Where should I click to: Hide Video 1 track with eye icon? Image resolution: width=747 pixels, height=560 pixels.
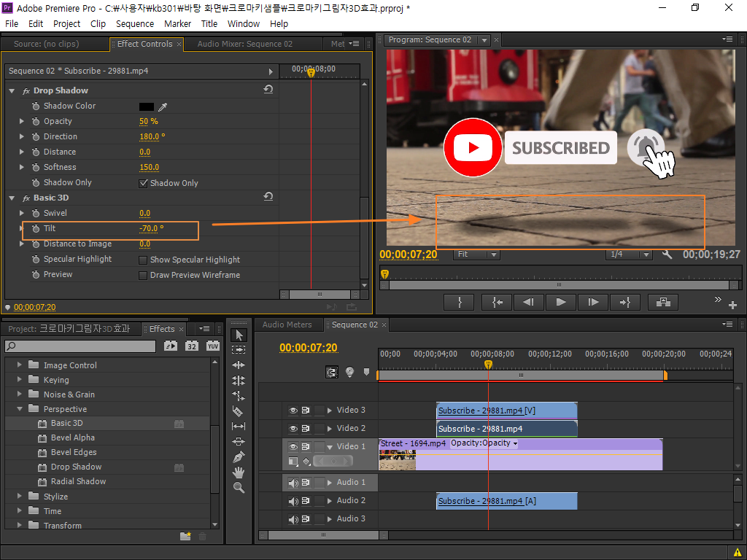[x=293, y=447]
